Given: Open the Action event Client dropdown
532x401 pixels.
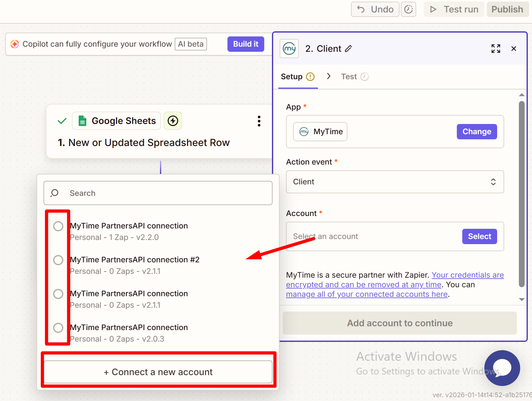Looking at the screenshot, I should [x=395, y=182].
